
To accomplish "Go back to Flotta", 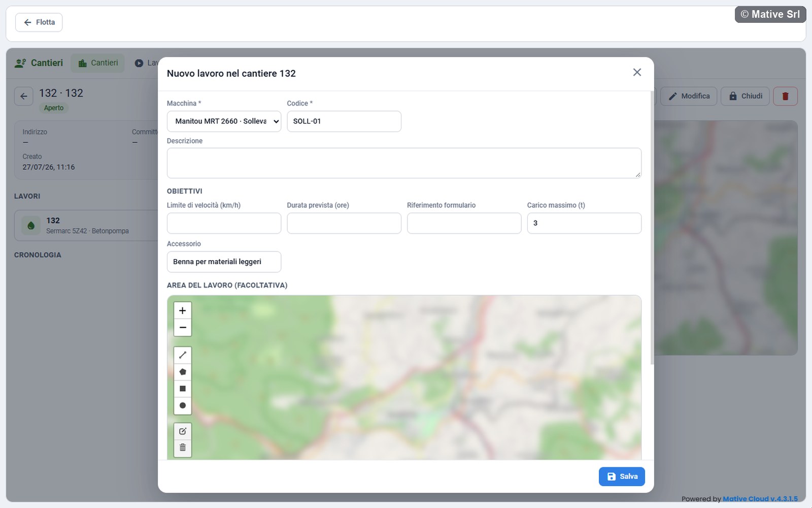I will click(x=39, y=22).
